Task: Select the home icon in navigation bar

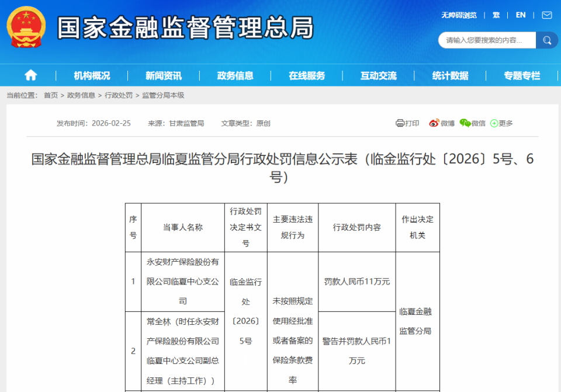Action: pyautogui.click(x=30, y=75)
